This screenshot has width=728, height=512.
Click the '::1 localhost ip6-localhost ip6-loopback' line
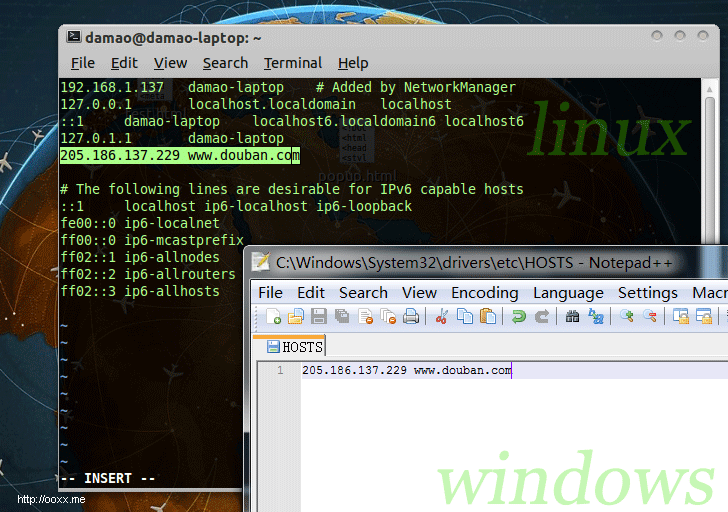(236, 206)
